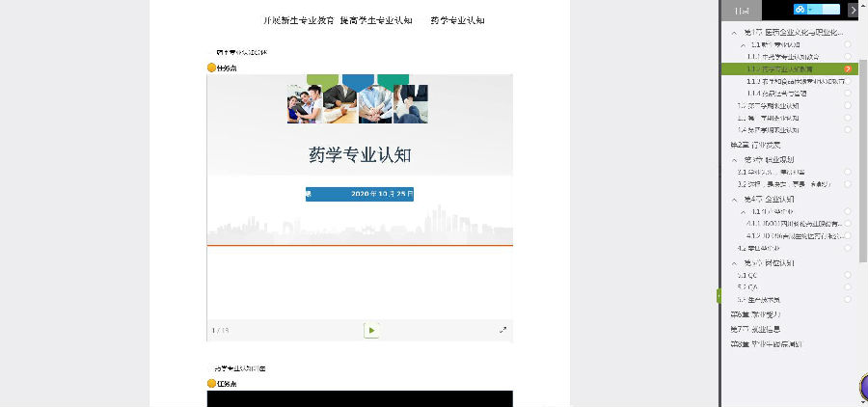Image resolution: width=868 pixels, height=407 pixels.
Task: Open section 1.1.1 in the outline
Action: coord(783,57)
